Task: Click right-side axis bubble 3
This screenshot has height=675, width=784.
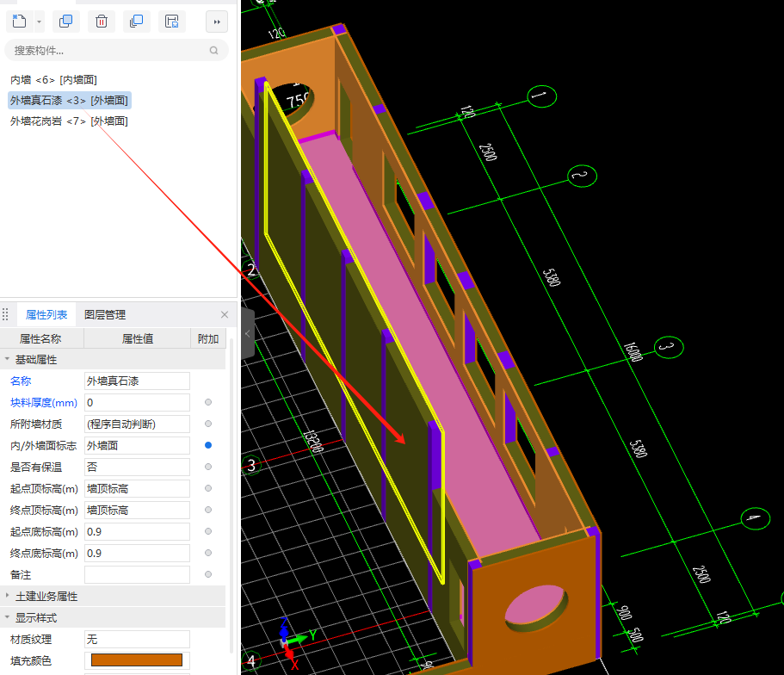Action: pos(669,347)
